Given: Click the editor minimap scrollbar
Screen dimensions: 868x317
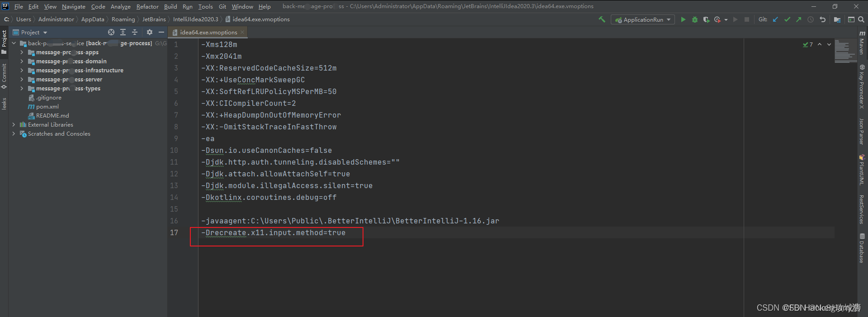Looking at the screenshot, I should (x=845, y=51).
